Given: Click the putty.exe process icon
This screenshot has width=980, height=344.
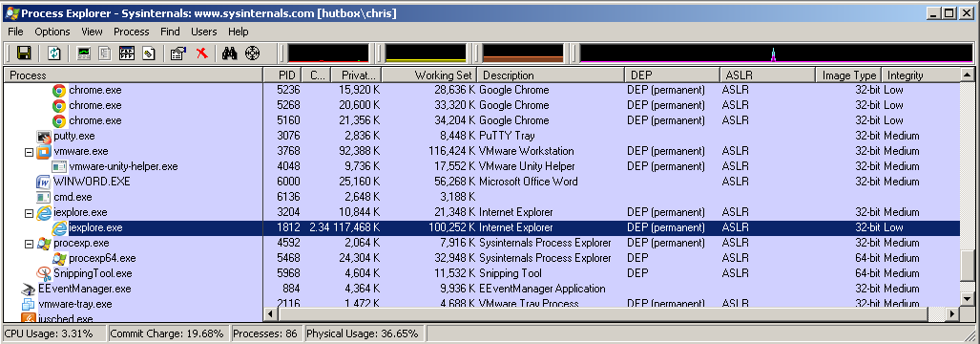Looking at the screenshot, I should pos(44,136).
